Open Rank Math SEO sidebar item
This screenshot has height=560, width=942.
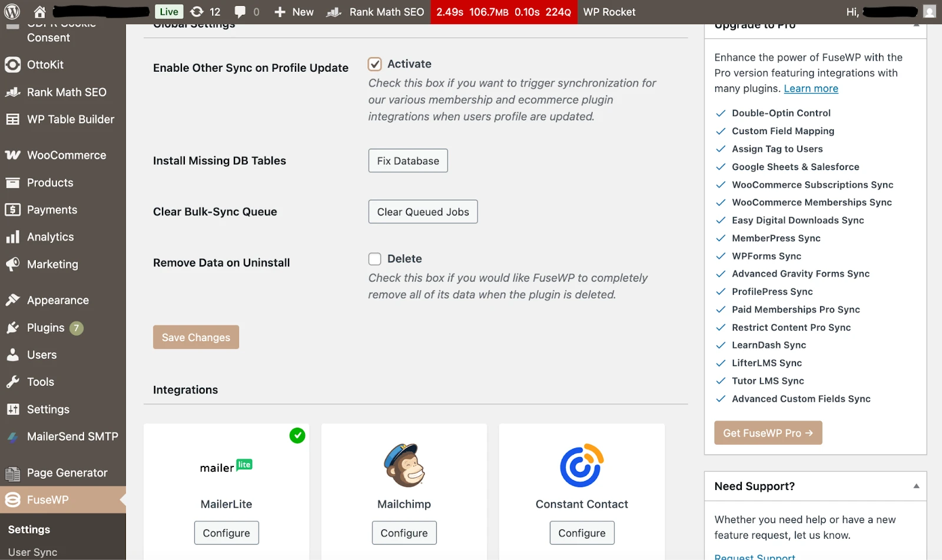(x=63, y=92)
